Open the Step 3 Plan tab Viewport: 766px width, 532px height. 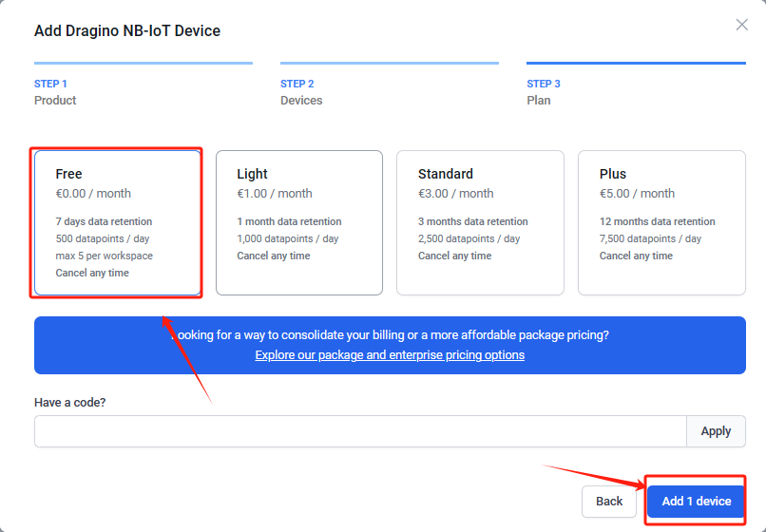coord(544,92)
